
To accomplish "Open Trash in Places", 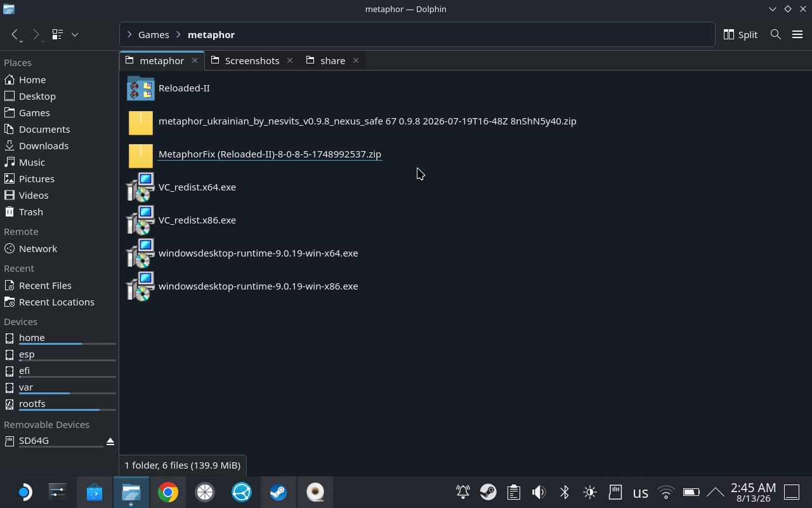I will 59,211.
